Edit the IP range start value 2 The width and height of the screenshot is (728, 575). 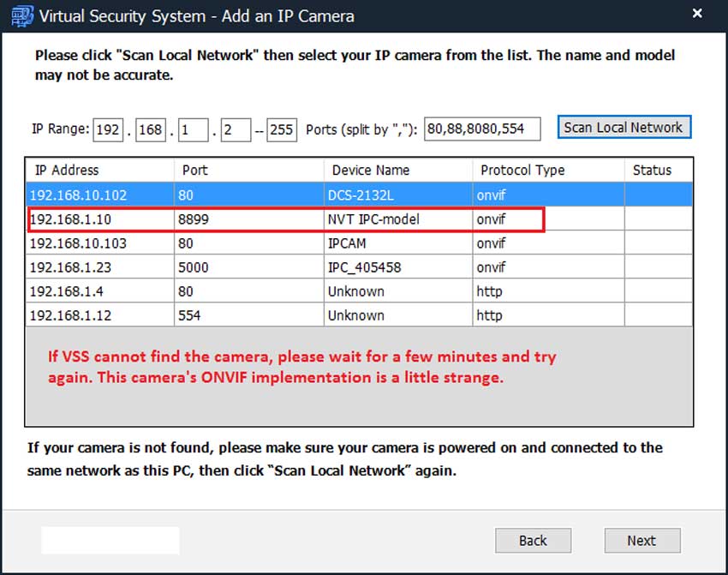click(x=235, y=130)
